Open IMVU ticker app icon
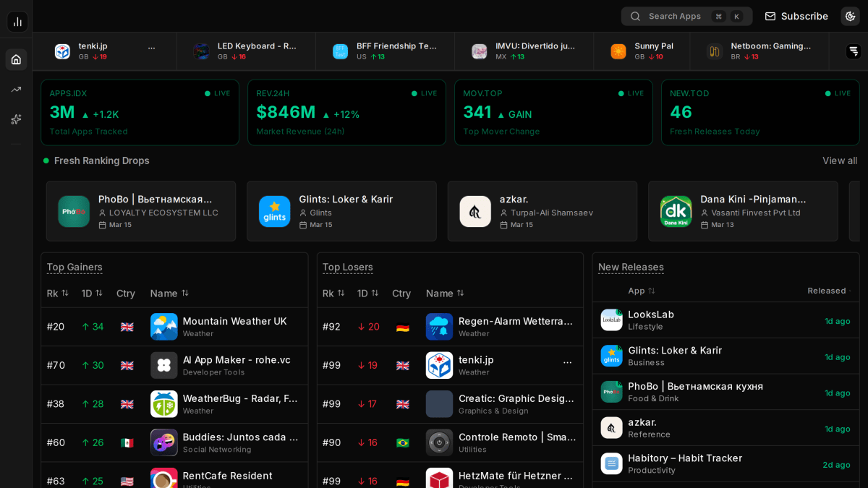The image size is (868, 488). (479, 51)
